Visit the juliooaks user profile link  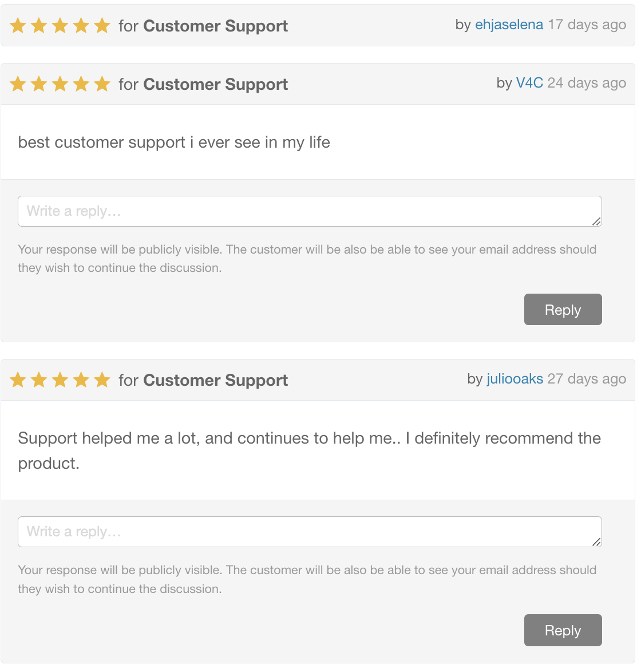(515, 379)
